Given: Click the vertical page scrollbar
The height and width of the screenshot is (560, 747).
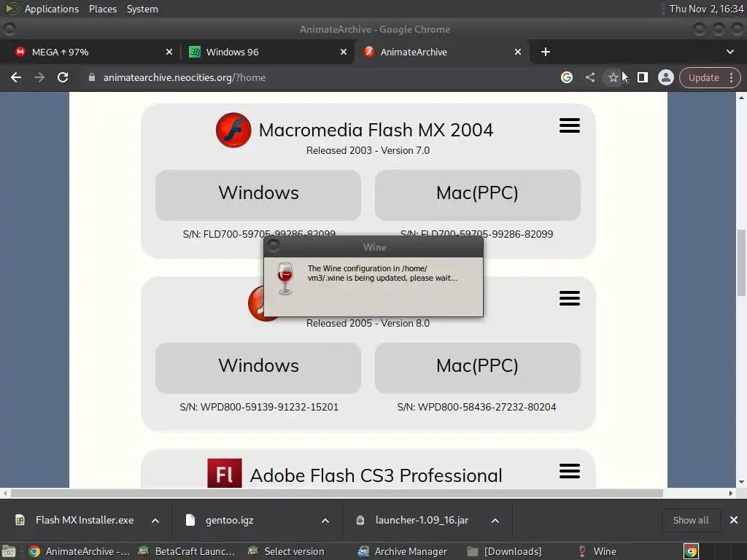Looking at the screenshot, I should click(741, 262).
